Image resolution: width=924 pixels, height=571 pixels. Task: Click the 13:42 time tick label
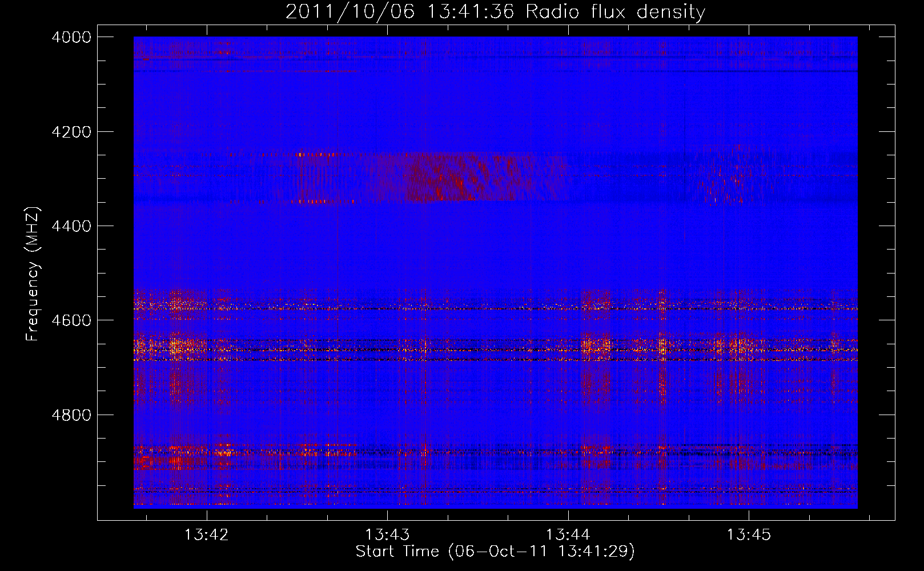(206, 535)
